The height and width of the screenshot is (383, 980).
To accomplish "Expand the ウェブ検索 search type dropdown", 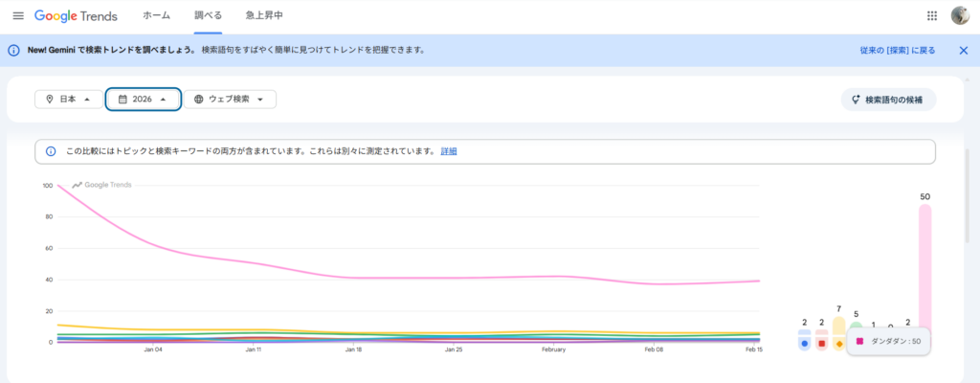I will (230, 99).
